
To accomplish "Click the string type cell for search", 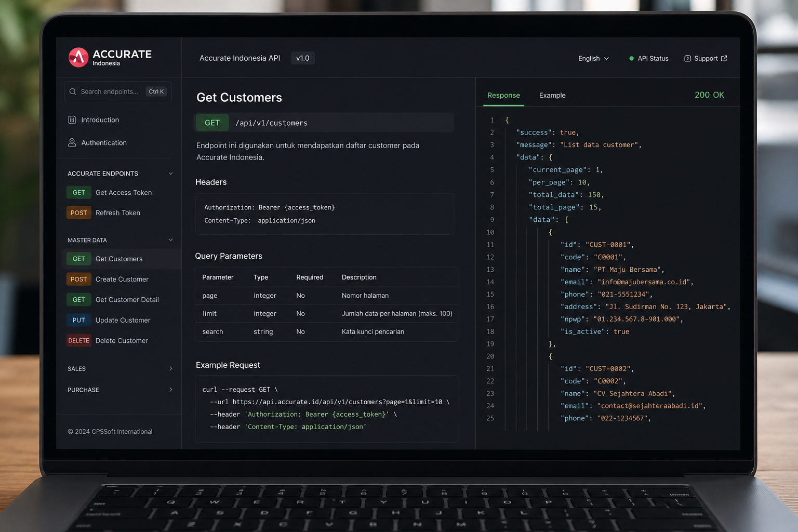I will [x=263, y=332].
